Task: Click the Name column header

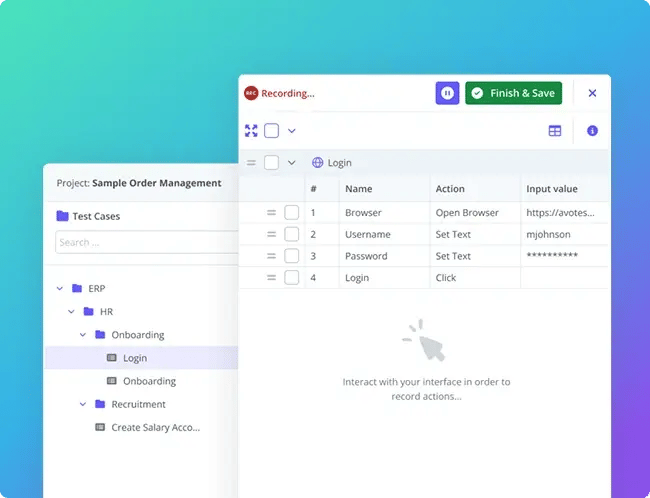Action: point(359,189)
